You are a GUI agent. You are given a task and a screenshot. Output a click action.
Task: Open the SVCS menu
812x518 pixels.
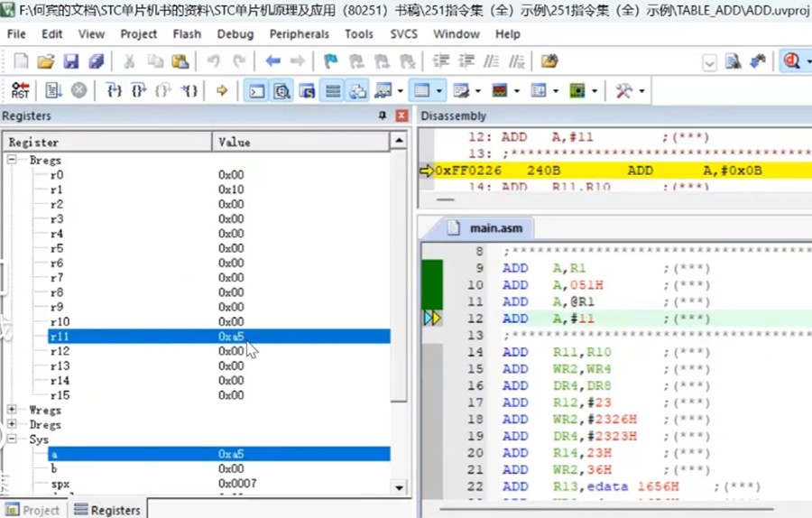click(403, 34)
